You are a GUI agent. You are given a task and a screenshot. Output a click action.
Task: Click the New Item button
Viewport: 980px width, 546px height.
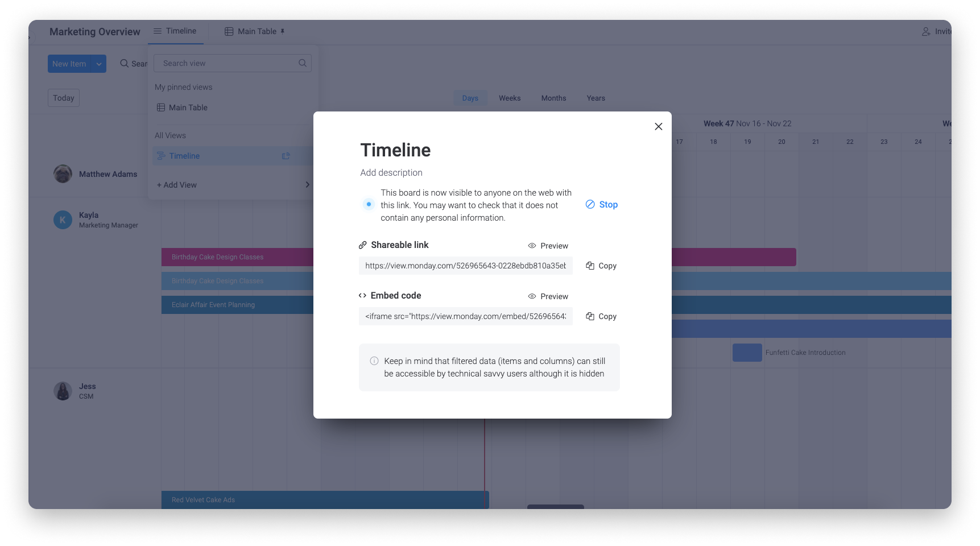(x=69, y=64)
